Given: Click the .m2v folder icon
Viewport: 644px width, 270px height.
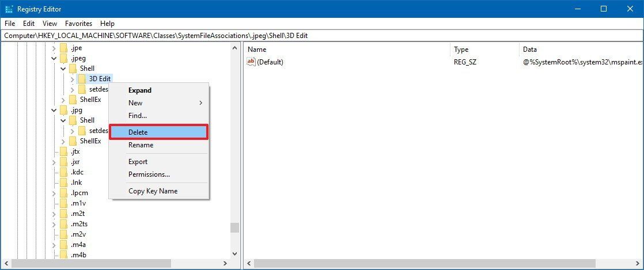Looking at the screenshot, I should (x=63, y=235).
